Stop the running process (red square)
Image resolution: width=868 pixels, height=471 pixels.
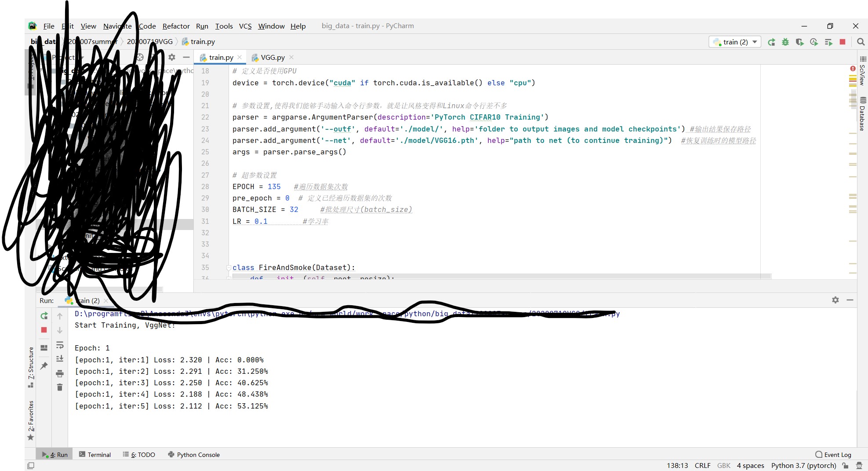point(842,42)
